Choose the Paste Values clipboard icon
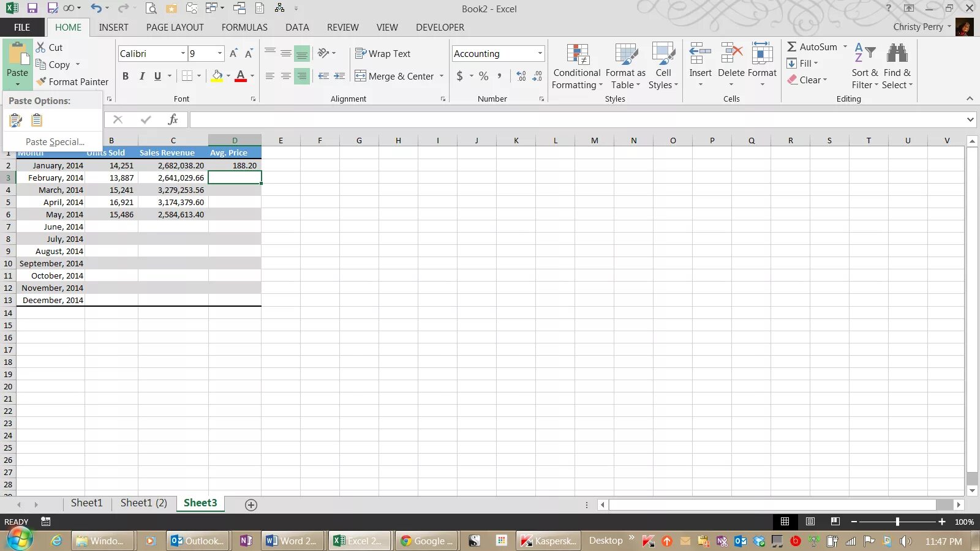This screenshot has height=551, width=980. tap(37, 120)
